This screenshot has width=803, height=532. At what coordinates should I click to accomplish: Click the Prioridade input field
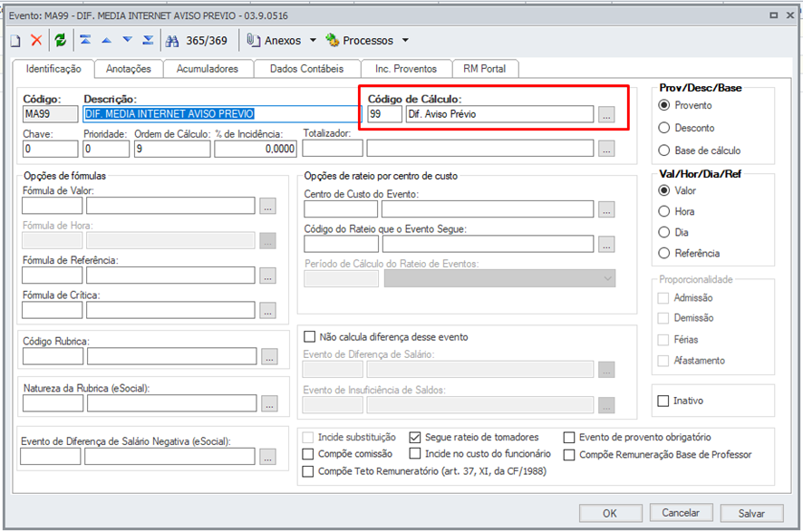(106, 149)
